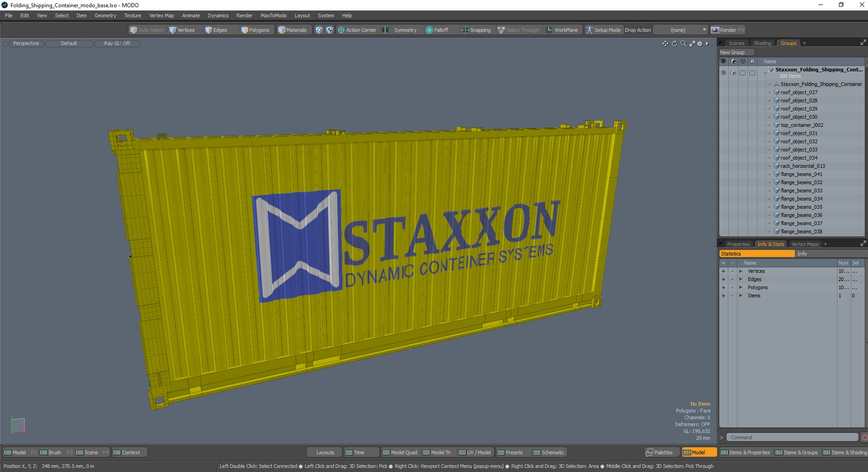
Task: Click the viewport rotate icon
Action: click(674, 44)
